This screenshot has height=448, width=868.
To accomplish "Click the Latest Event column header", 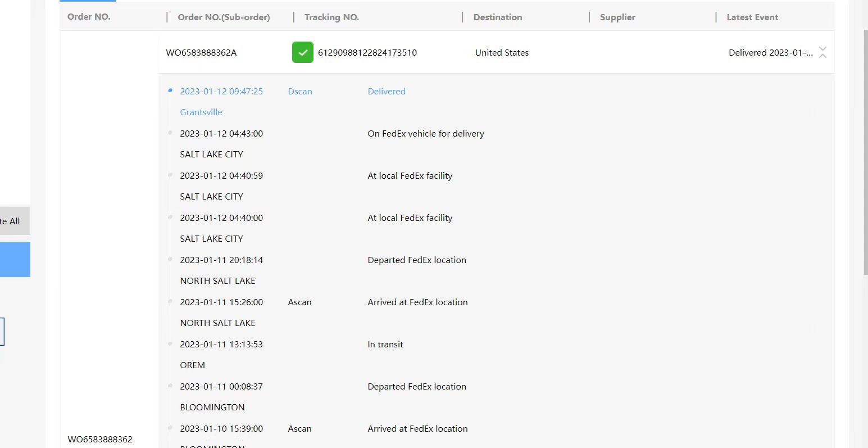I will [752, 17].
